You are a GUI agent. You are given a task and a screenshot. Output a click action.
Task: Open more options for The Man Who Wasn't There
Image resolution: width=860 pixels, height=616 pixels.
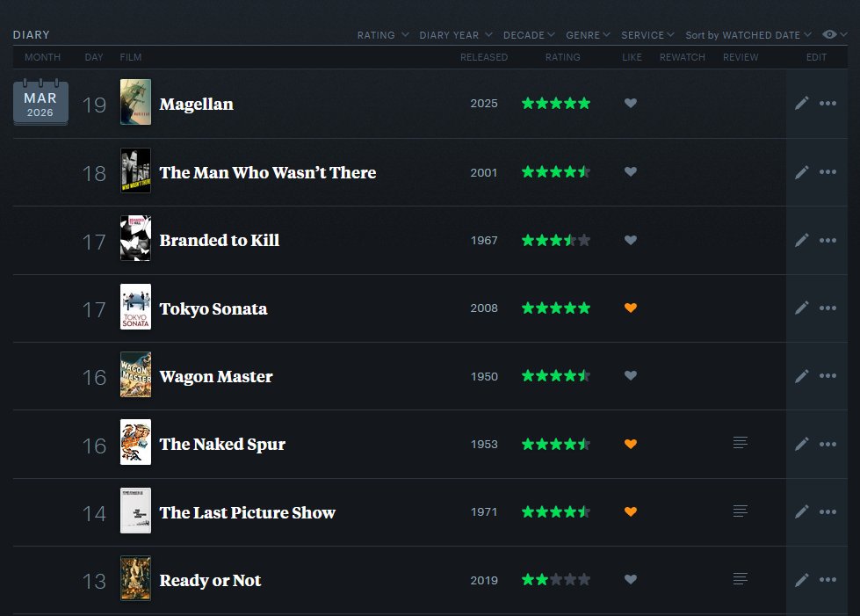pyautogui.click(x=827, y=171)
